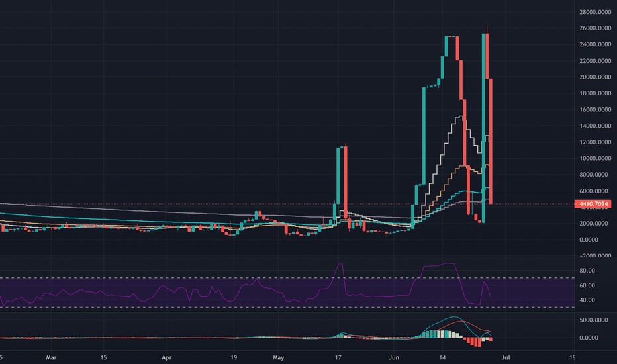Click the RSI purple line peak in mid-May
The width and height of the screenshot is (617, 364).
pos(340,264)
